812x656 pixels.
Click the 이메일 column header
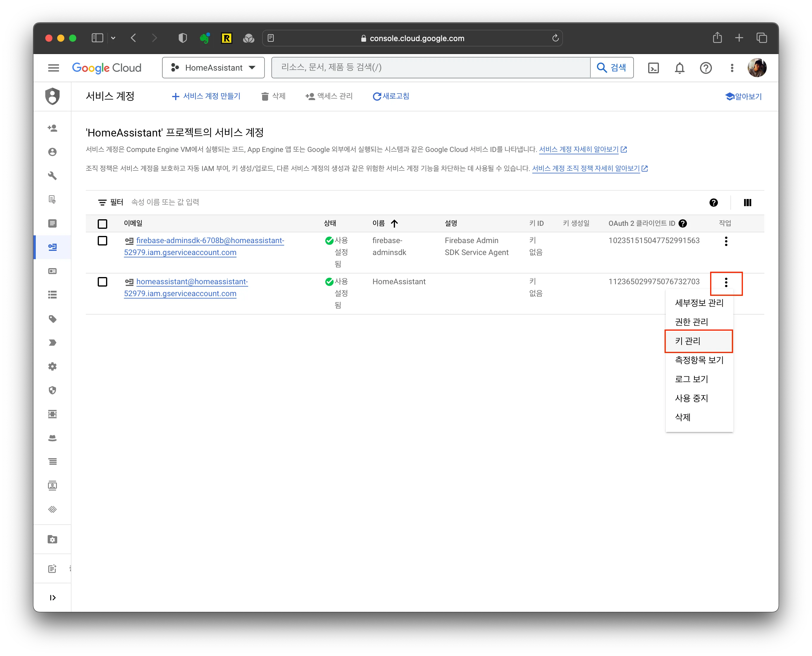tap(133, 223)
